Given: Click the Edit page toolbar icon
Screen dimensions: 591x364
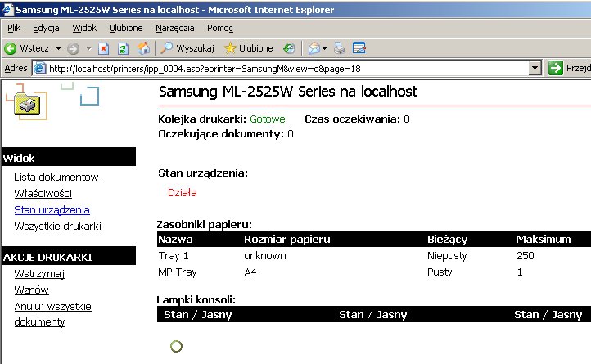Looking at the screenshot, I should tap(359, 48).
